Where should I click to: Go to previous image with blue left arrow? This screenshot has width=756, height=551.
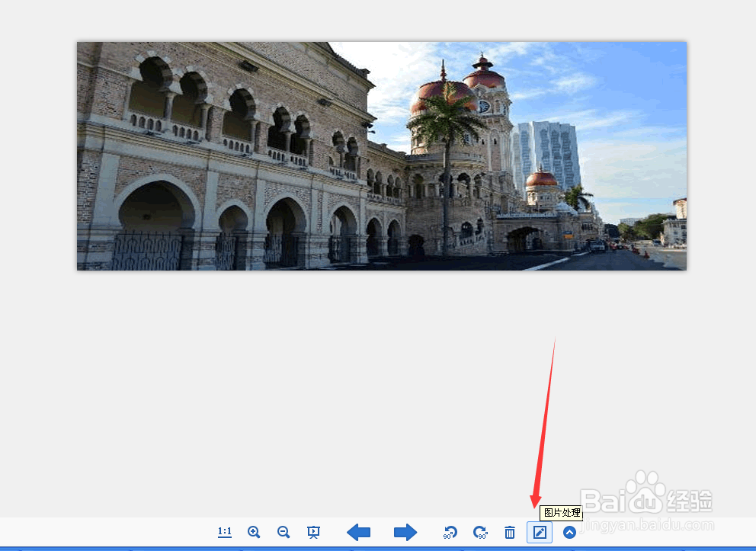(358, 533)
